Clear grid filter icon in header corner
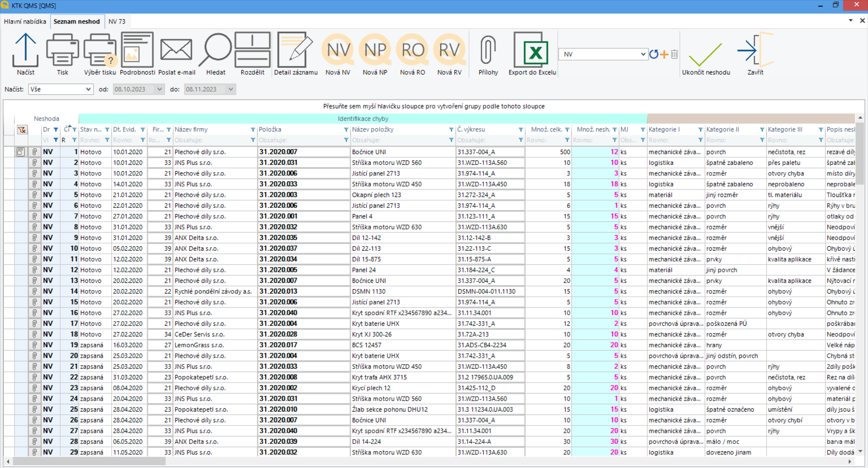 tap(21, 130)
